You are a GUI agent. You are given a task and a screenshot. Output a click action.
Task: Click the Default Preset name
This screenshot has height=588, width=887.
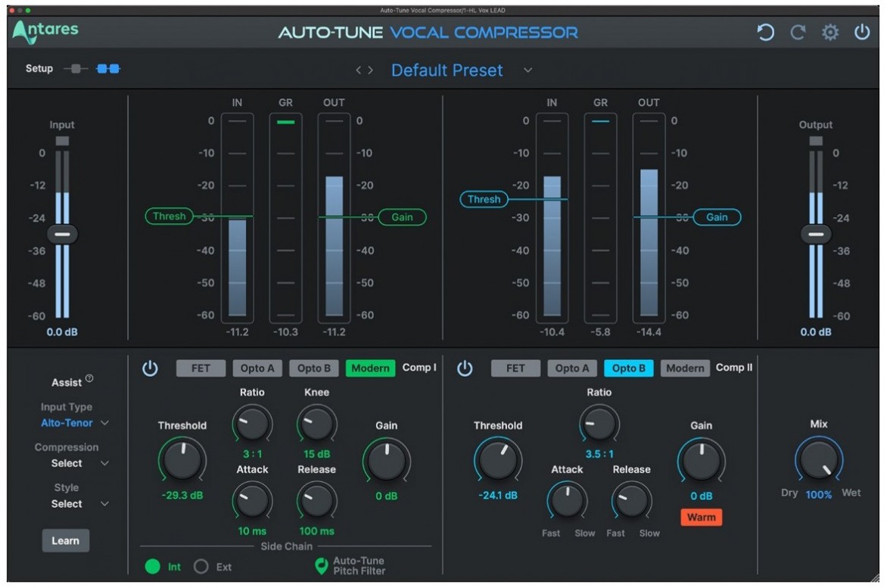pos(447,70)
